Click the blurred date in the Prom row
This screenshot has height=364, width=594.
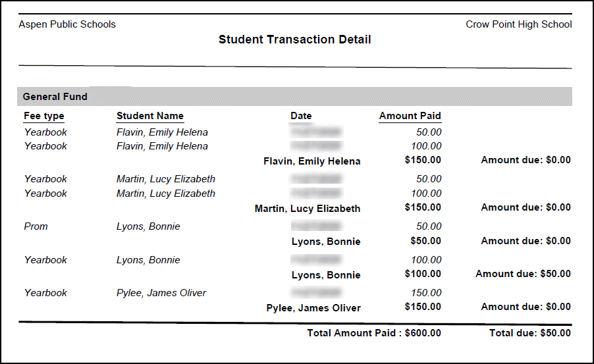click(x=317, y=226)
